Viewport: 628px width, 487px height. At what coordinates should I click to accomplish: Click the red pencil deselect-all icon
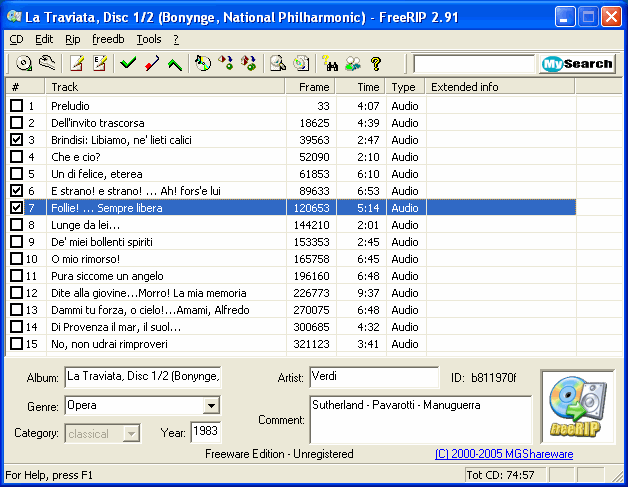pyautogui.click(x=152, y=63)
